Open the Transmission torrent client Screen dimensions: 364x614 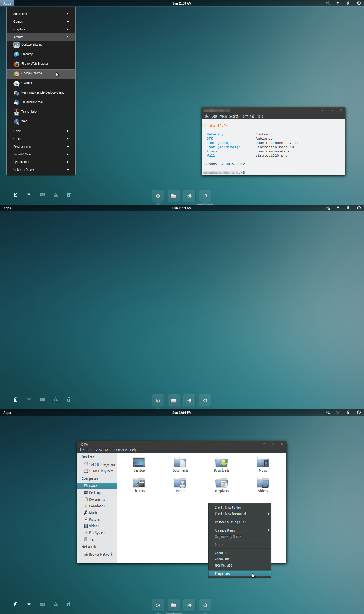point(30,112)
